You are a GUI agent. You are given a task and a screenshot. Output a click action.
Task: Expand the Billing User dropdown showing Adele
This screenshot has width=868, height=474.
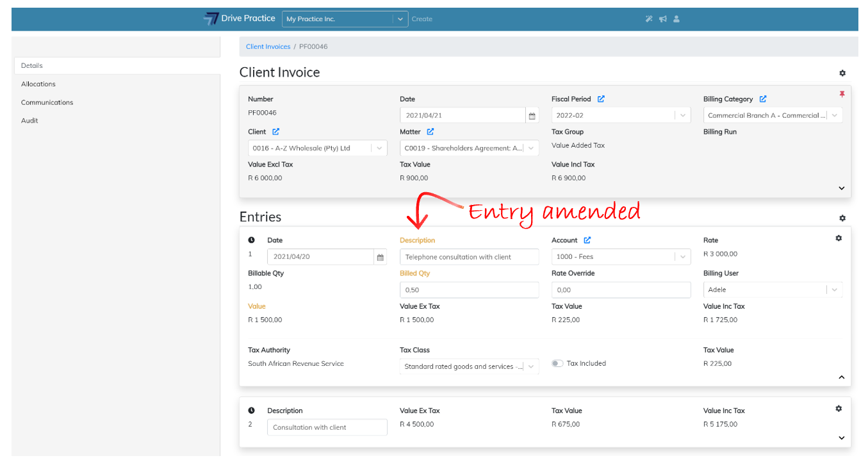click(834, 290)
